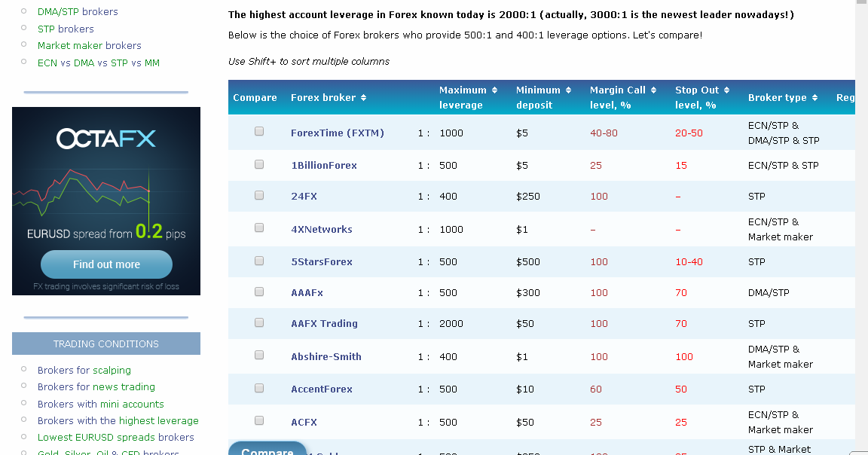Viewport: 868px width, 455px height.
Task: Open Market maker brokers link
Action: coord(89,45)
